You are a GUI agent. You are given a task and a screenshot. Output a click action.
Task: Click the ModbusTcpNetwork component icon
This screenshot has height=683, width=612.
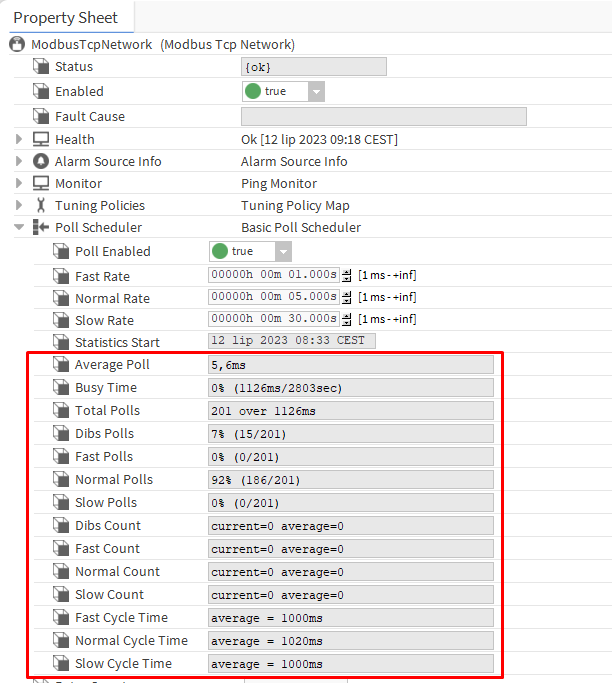(17, 45)
